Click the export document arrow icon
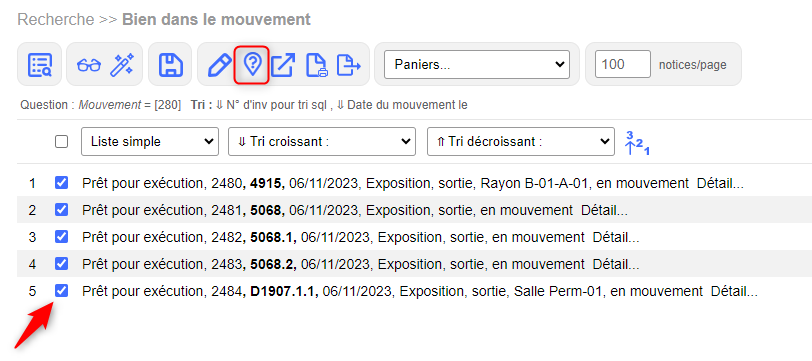The width and height of the screenshot is (812, 361). point(348,65)
